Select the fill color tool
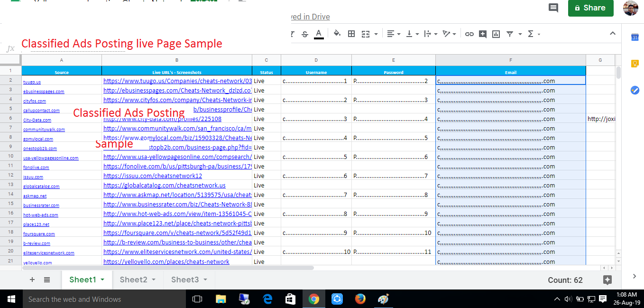The height and width of the screenshot is (308, 644). tap(337, 34)
